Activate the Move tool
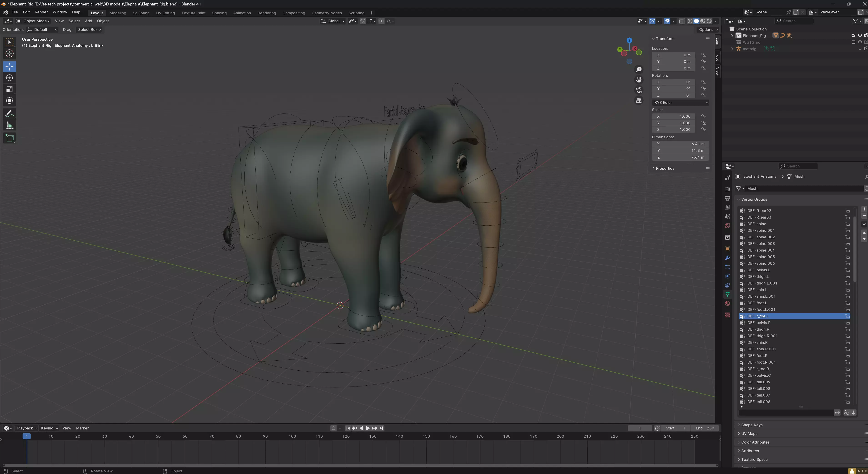This screenshot has width=868, height=474. coord(9,66)
